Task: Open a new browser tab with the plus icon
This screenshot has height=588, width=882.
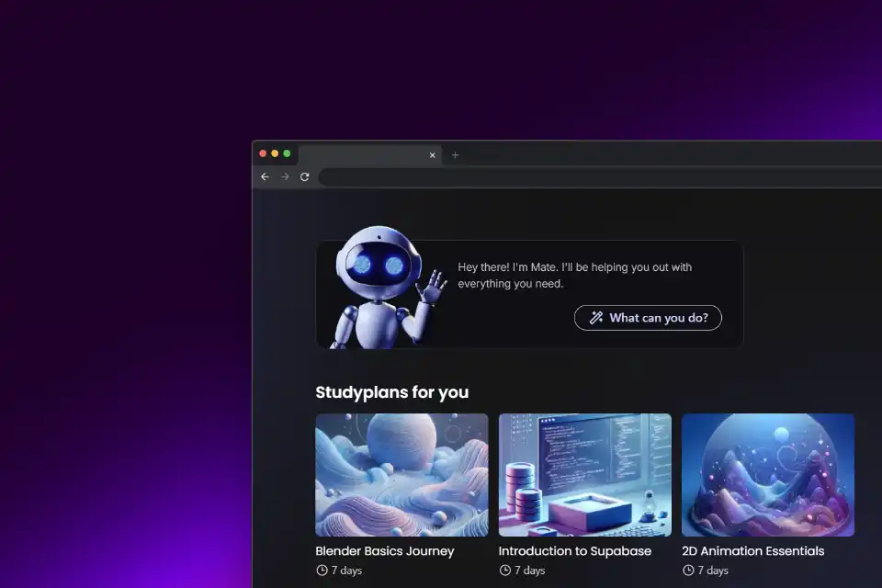Action: point(454,154)
